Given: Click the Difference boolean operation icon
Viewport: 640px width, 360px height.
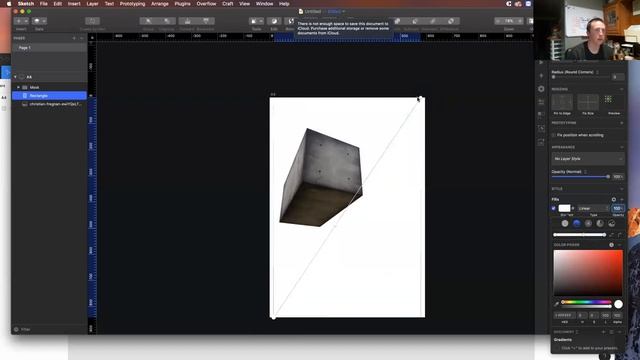Looking at the screenshot, I should click(x=451, y=21).
